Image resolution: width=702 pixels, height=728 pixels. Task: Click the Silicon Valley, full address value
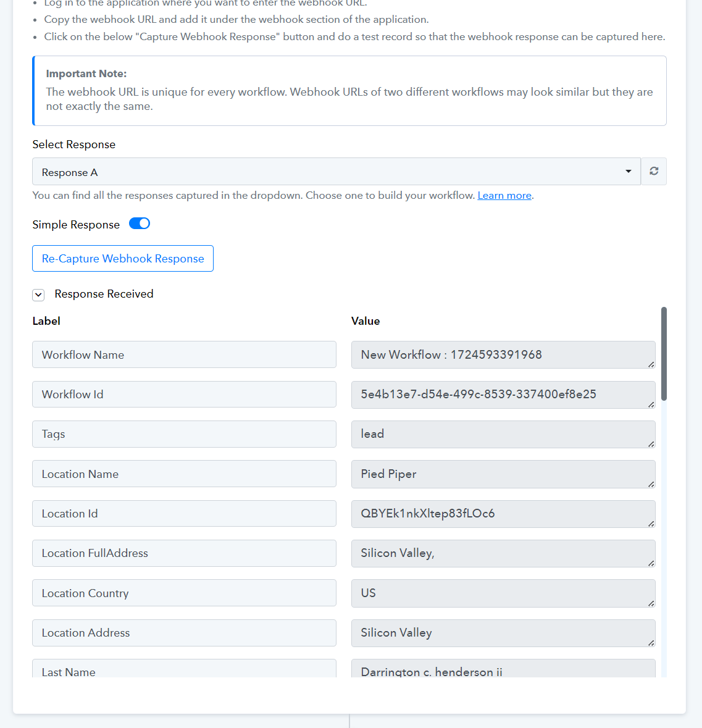click(x=503, y=553)
